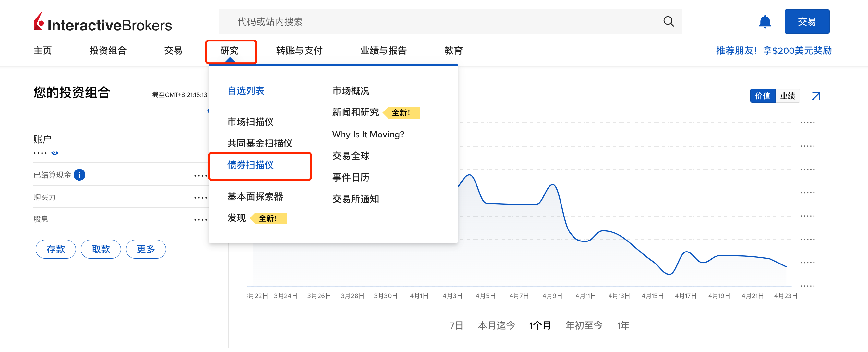Open the 交易 nav menu

point(173,51)
